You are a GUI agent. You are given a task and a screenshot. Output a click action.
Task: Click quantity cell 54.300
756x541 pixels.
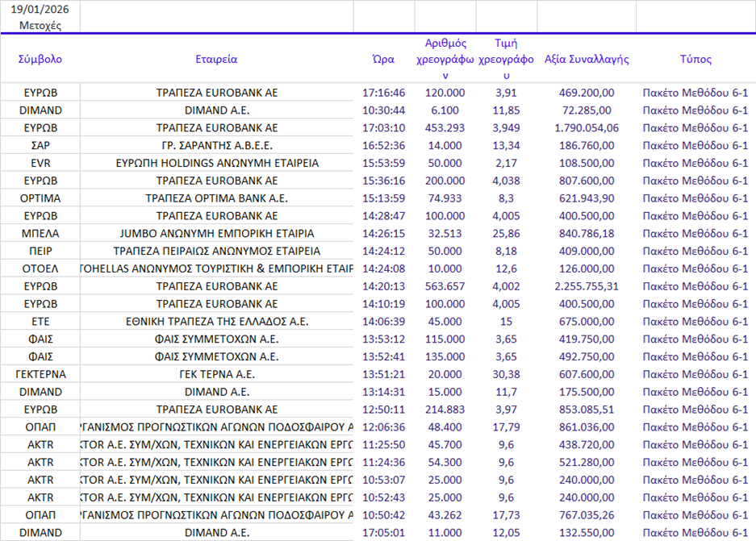pyautogui.click(x=445, y=463)
